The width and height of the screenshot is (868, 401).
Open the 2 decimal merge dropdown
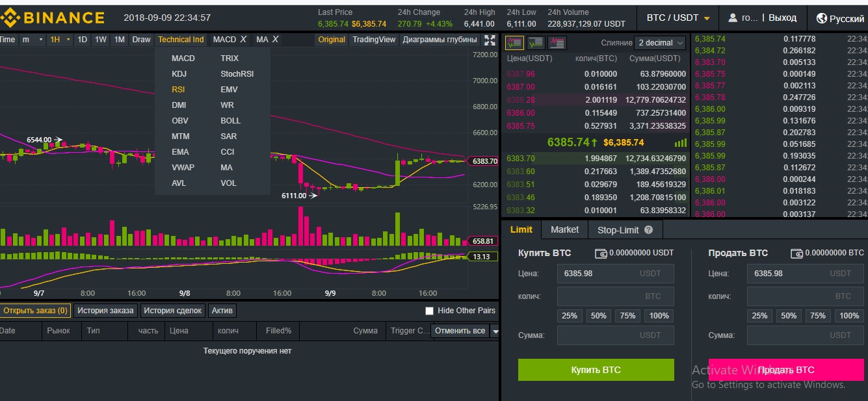pos(661,43)
